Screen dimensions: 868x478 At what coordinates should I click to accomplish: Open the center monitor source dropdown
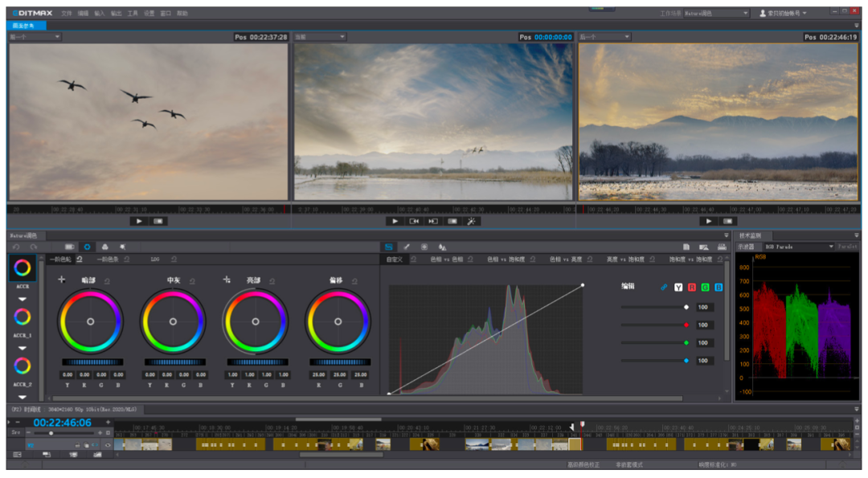(x=320, y=36)
